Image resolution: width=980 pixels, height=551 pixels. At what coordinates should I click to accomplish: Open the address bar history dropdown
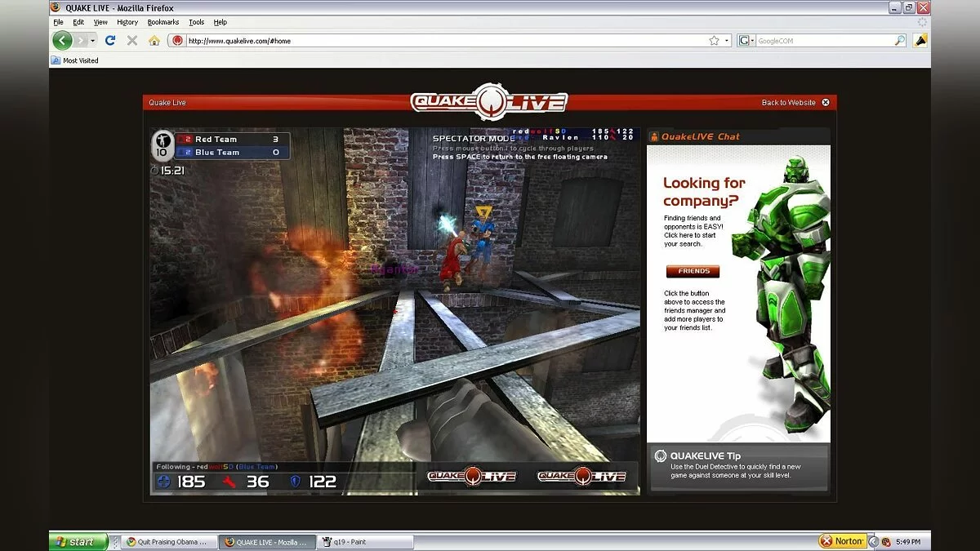[727, 40]
